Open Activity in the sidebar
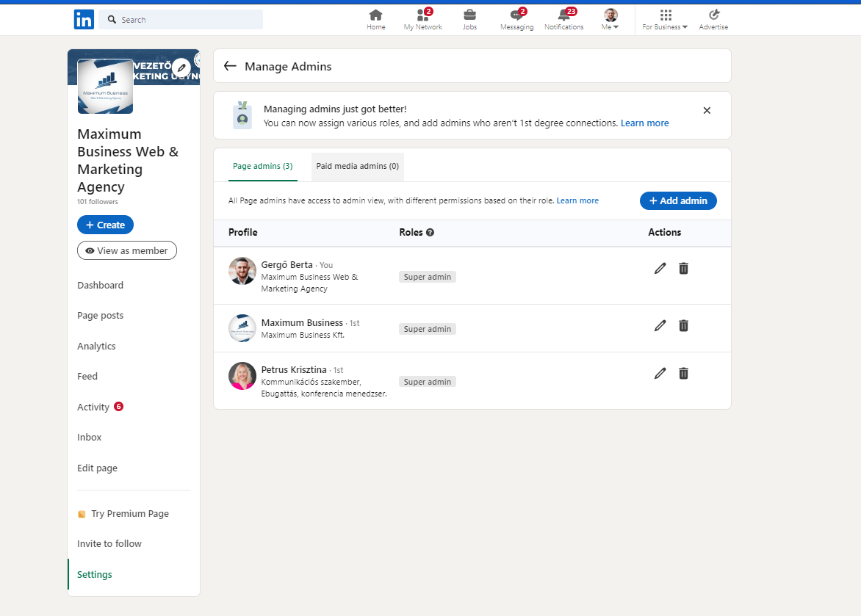Image resolution: width=861 pixels, height=616 pixels. coord(93,407)
